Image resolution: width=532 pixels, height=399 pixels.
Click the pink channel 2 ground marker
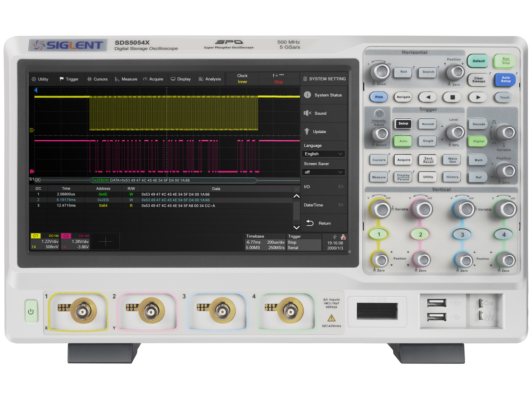pyautogui.click(x=32, y=172)
